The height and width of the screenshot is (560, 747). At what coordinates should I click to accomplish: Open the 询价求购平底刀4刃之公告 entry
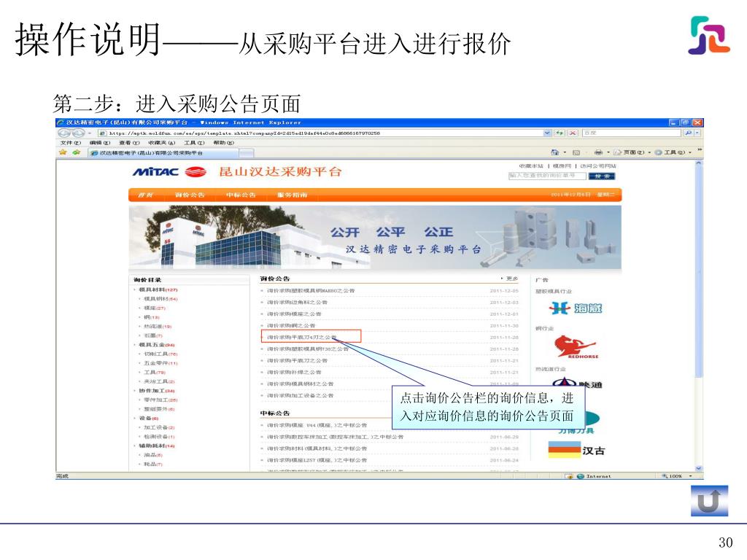[x=301, y=337]
